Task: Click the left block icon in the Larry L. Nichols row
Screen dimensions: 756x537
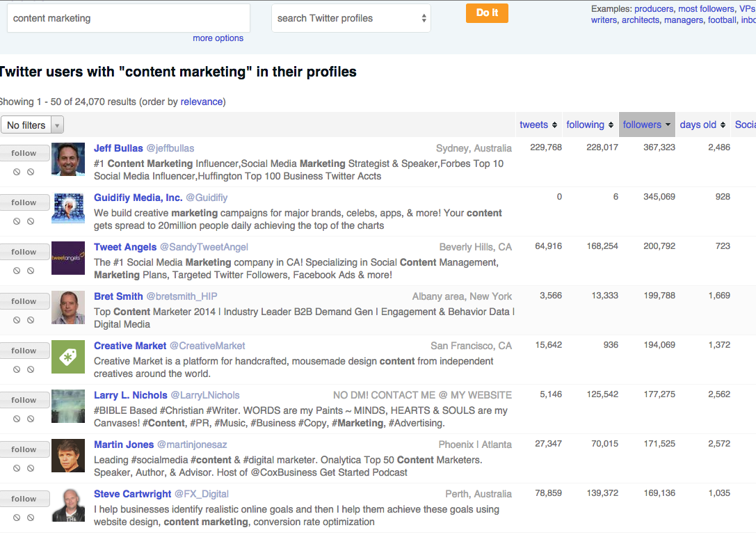Action: (17, 419)
